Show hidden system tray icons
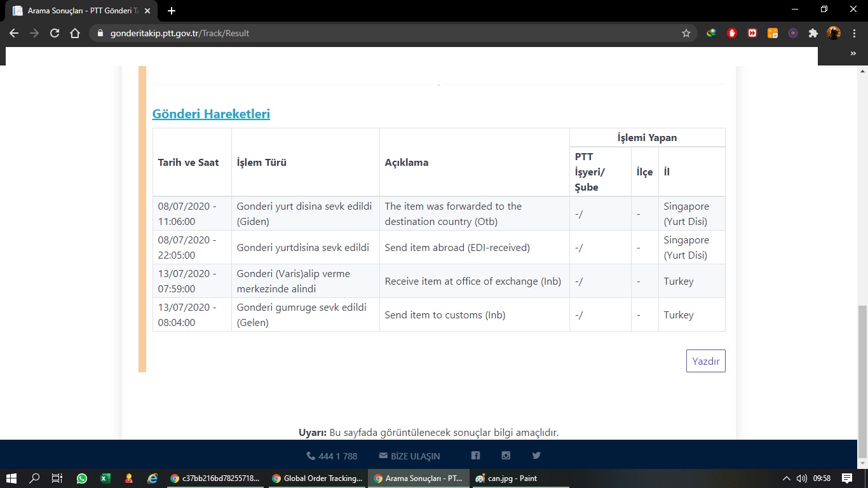 point(786,478)
